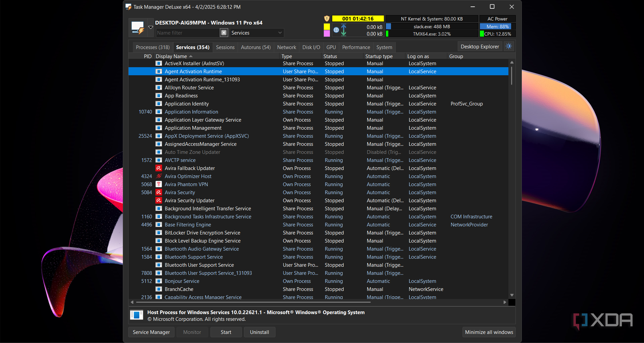Screen dimensions: 644x343
Task: Click the Minimize all windows button
Action: tap(489, 332)
